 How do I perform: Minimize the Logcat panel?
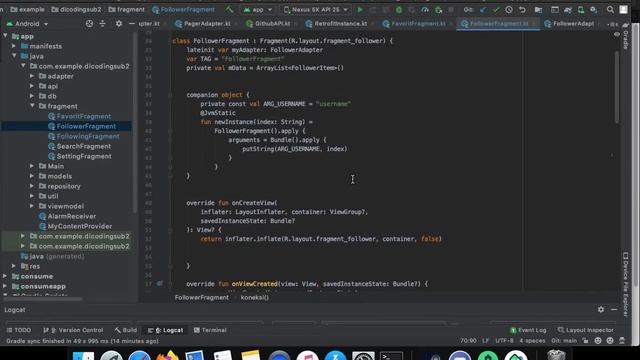coord(614,309)
